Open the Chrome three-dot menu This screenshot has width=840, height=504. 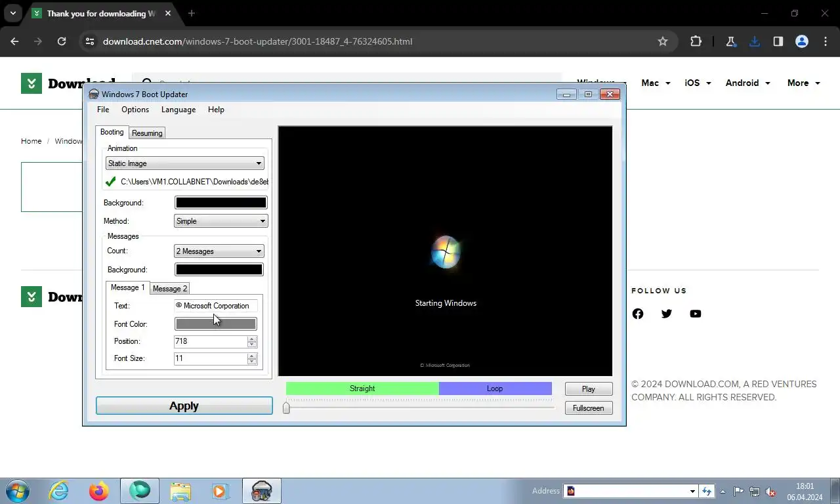click(x=825, y=41)
